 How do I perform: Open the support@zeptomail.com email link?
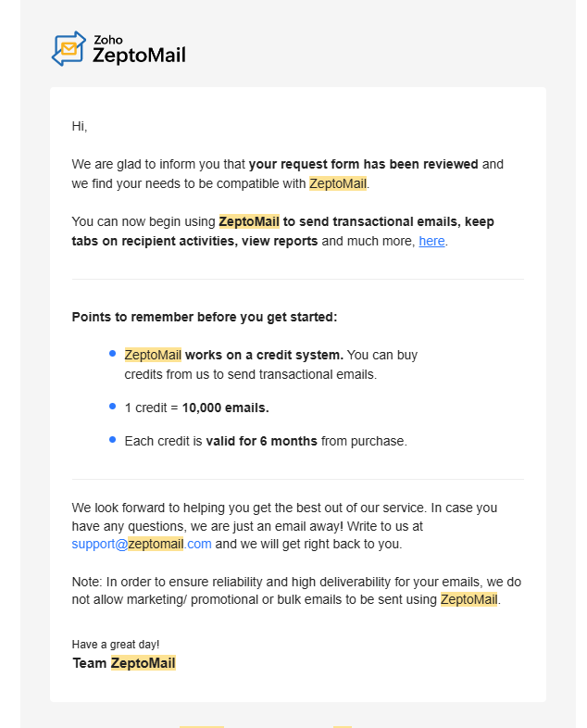(142, 544)
